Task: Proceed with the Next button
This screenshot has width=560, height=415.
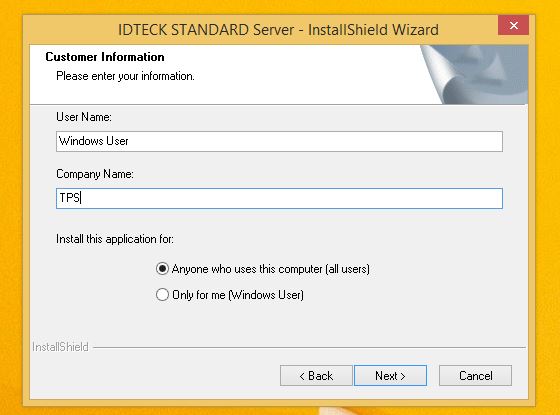Action: tap(390, 376)
